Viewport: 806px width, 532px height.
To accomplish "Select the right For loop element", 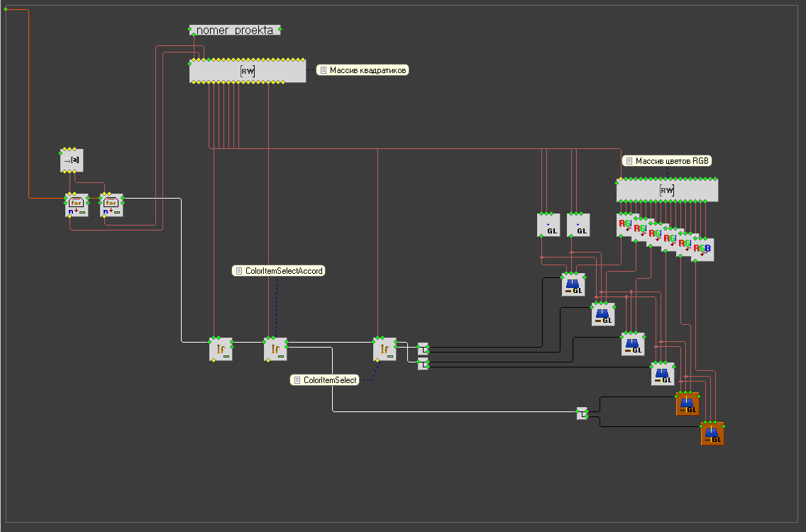I will [x=111, y=205].
